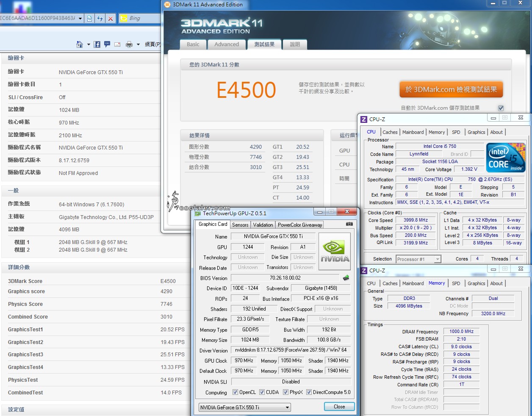Click the Bing search input field
The width and height of the screenshot is (532, 416).
tap(144, 18)
